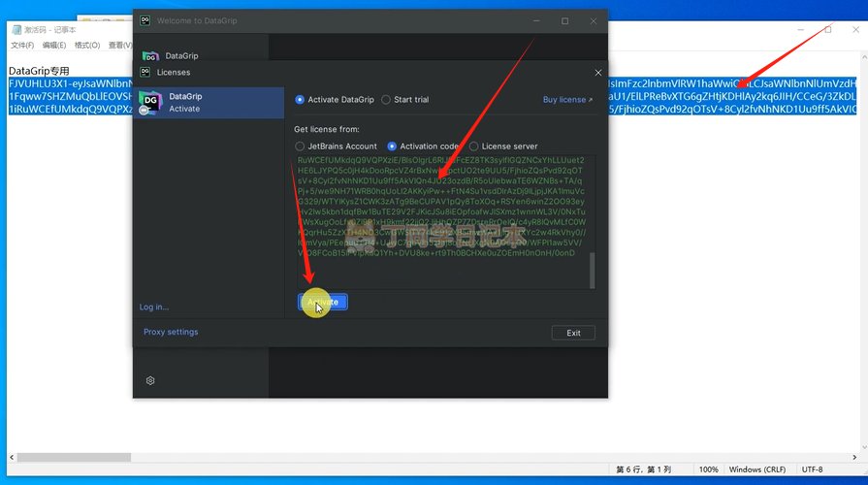Select the Activation code radio option

point(392,146)
